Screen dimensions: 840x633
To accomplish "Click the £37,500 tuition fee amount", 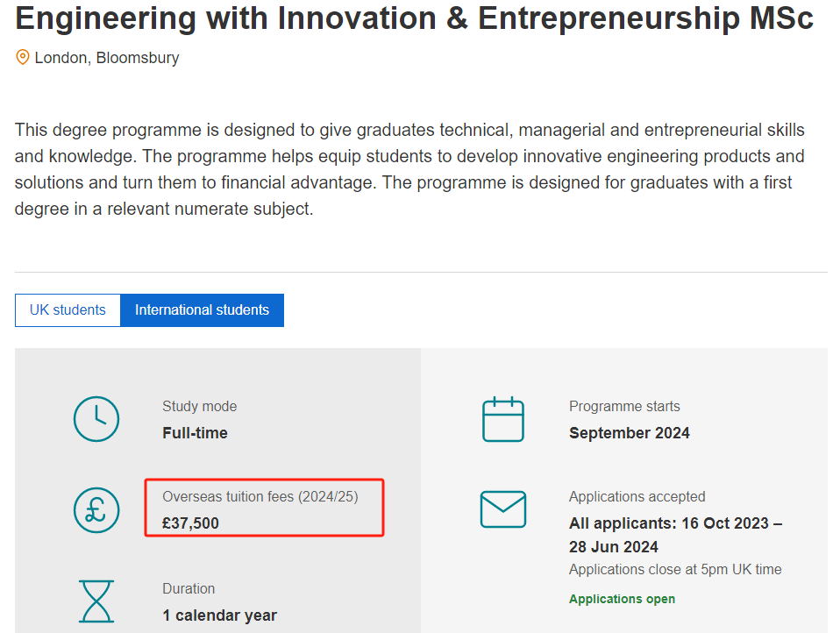I will [191, 523].
